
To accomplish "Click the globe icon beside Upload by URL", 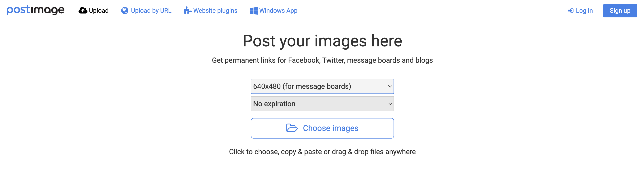I will (x=125, y=10).
